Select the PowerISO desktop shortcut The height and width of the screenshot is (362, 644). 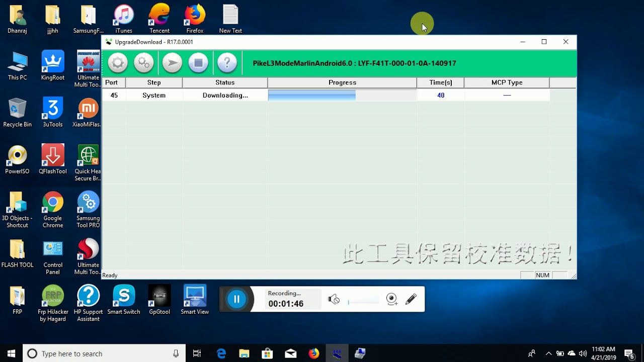[17, 160]
